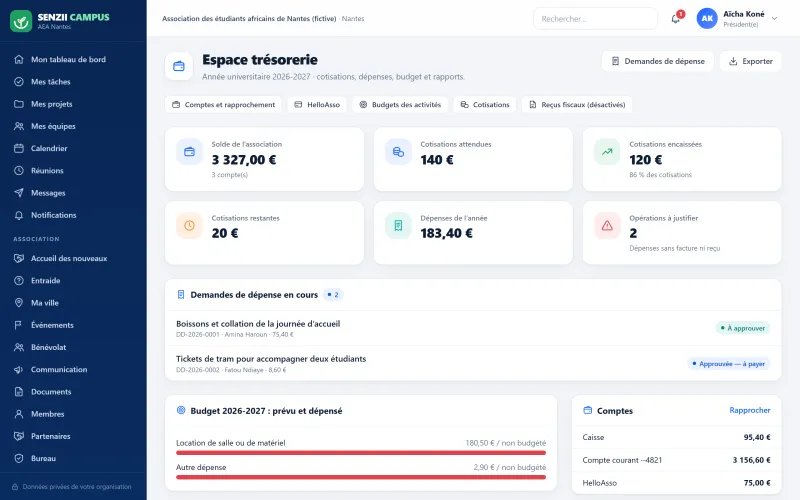Switch to Budgets des activités tab
Screen dimensions: 800x500
pos(400,105)
